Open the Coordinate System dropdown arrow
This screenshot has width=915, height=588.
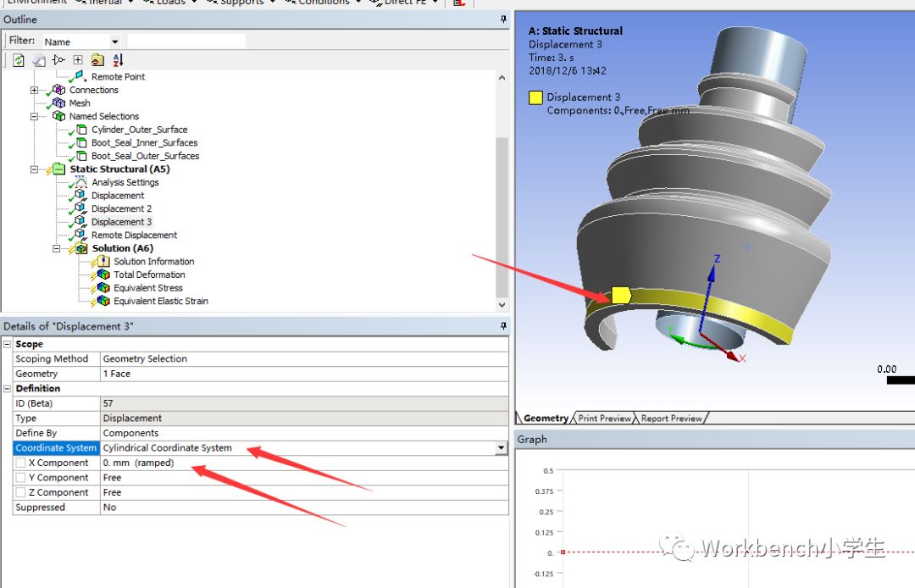point(502,448)
